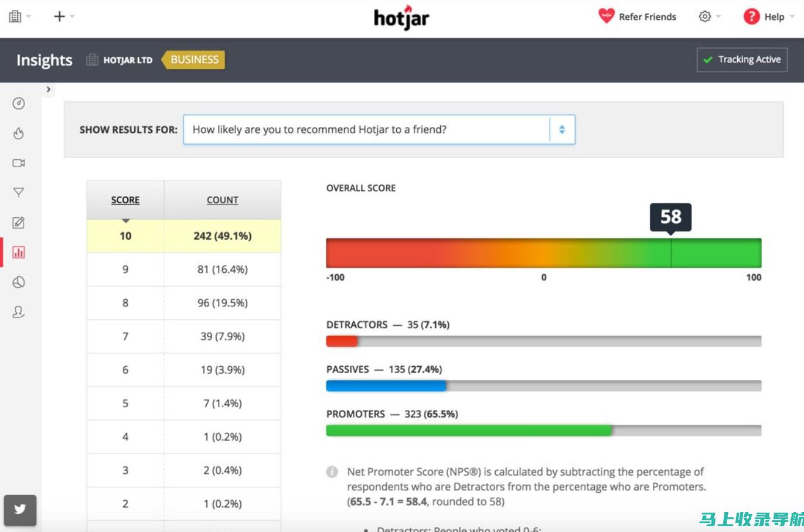
Task: Click the count cell '242 (49.1%)'
Action: (x=223, y=236)
